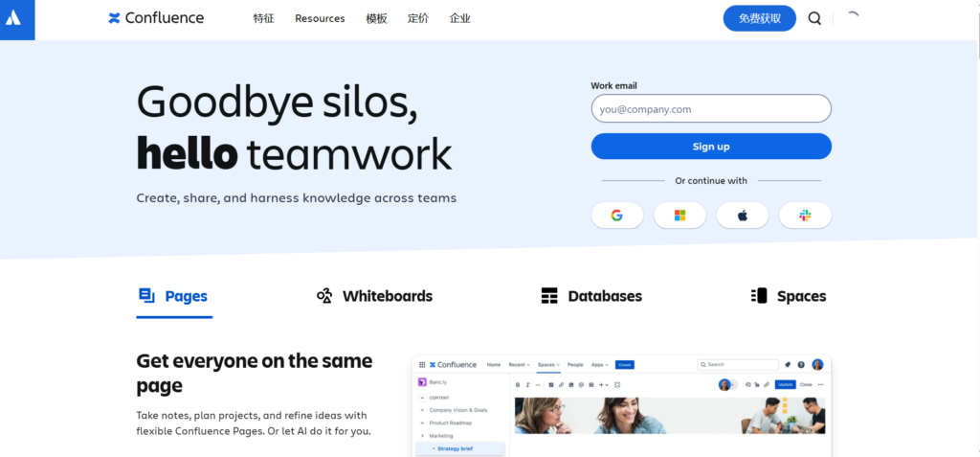Image resolution: width=980 pixels, height=457 pixels.
Task: Open the 特征 navigation menu
Action: click(x=263, y=18)
